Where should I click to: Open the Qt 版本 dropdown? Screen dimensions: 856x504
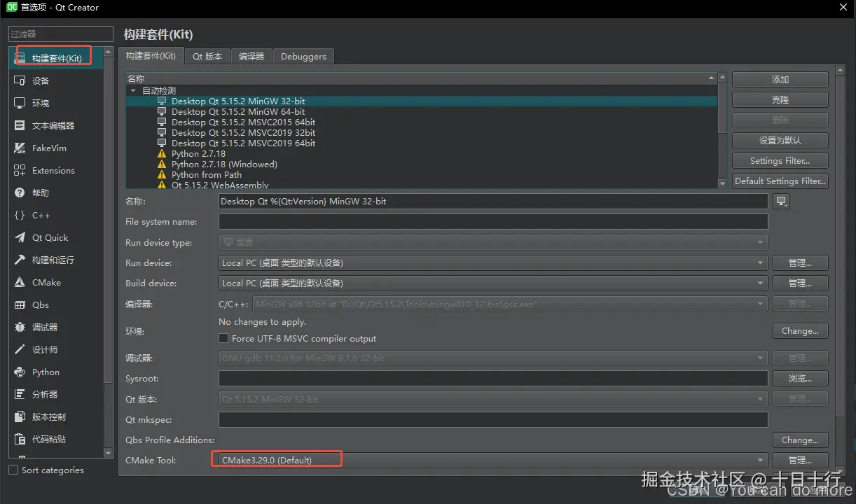(493, 399)
